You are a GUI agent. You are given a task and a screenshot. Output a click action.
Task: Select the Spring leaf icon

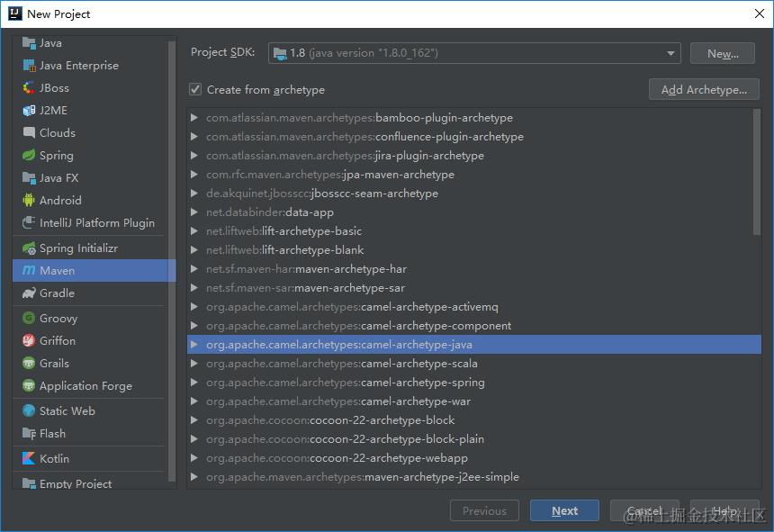click(29, 155)
